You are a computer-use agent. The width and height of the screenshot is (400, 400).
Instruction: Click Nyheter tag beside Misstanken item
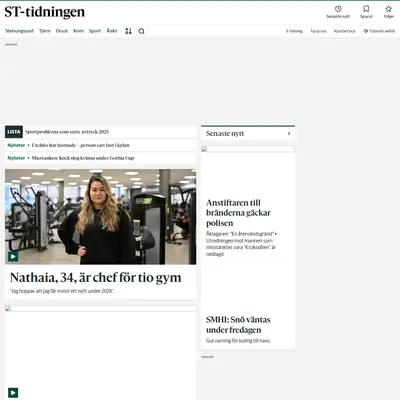click(16, 158)
